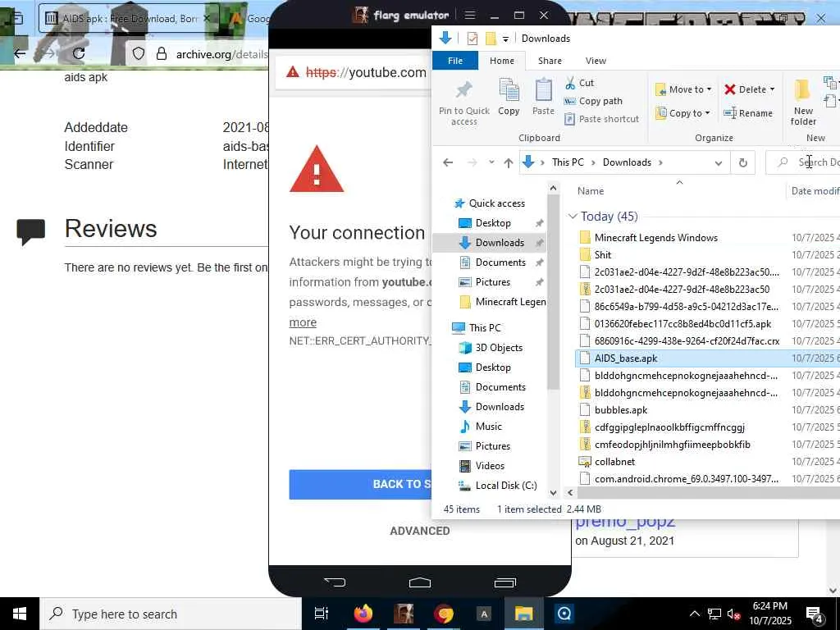Open Firefox from the taskbar
This screenshot has height=630, width=840.
[x=363, y=614]
